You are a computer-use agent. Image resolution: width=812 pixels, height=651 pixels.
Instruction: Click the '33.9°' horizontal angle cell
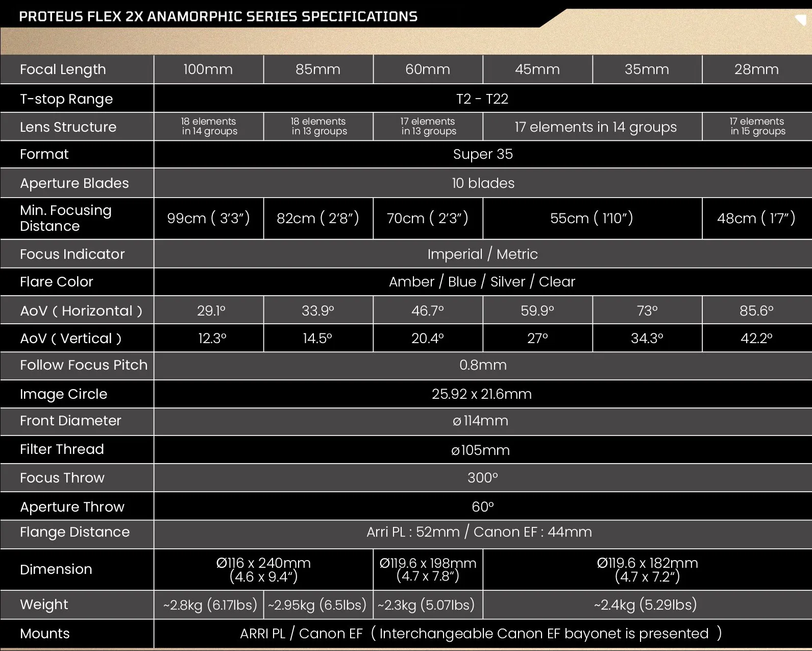[318, 311]
